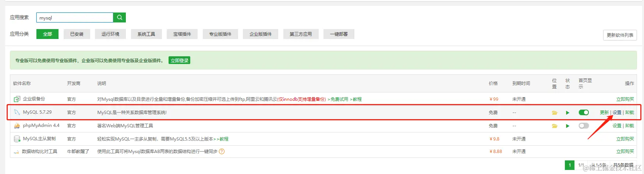Click page 1 pagination button
The image size is (644, 174).
[570, 165]
